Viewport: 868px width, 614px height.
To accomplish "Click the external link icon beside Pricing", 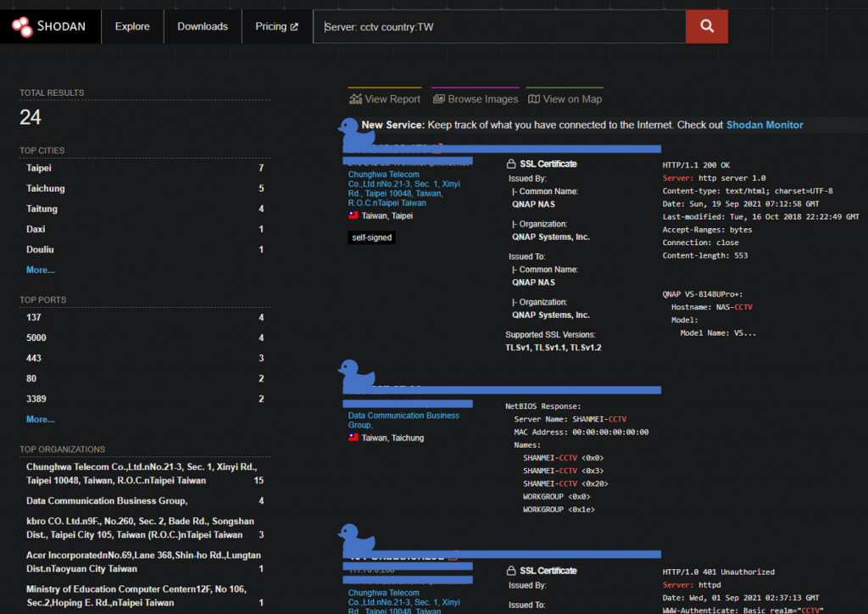I will [x=294, y=26].
